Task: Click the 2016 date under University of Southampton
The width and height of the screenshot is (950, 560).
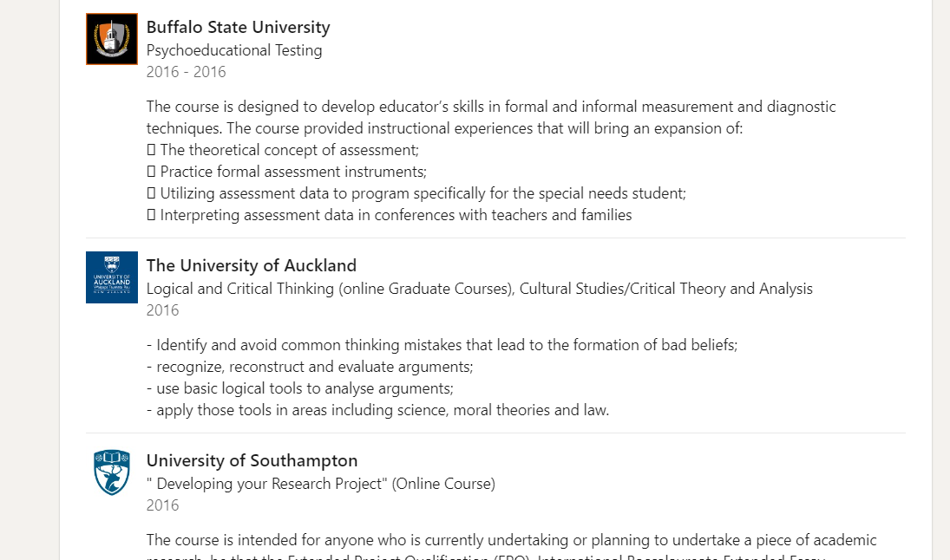Action: (163, 505)
